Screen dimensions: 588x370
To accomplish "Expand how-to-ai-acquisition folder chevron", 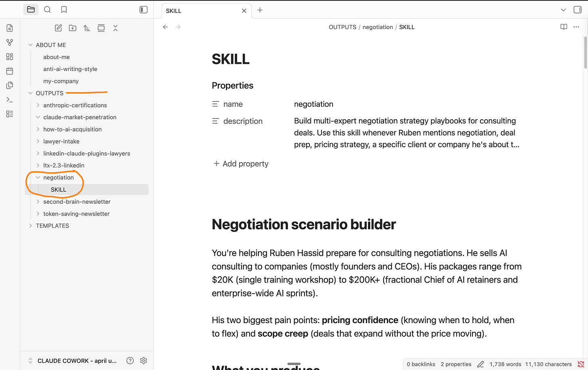I will [38, 129].
